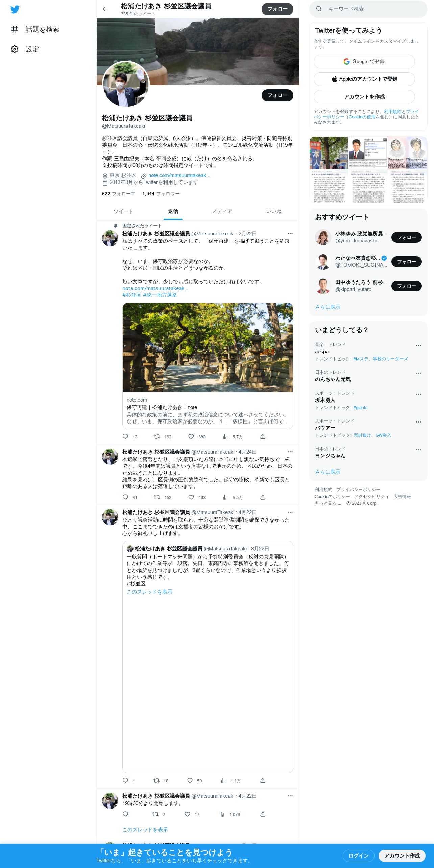The image size is (434, 868).
Task: Click ログイン in bottom banner
Action: 359,855
